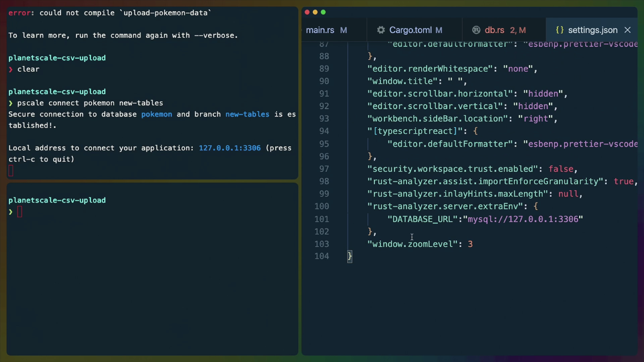Screen dimensions: 644x362
Task: Click line number 100 in the editor gutter
Action: click(x=321, y=206)
